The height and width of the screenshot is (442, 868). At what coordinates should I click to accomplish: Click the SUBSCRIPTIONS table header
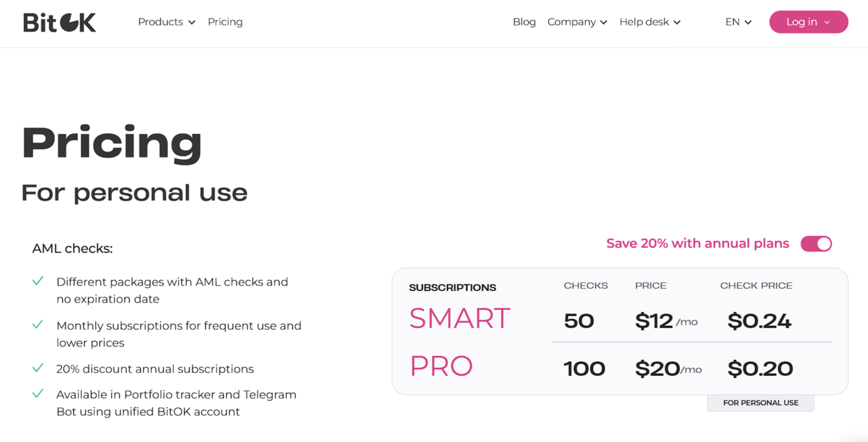coord(452,287)
